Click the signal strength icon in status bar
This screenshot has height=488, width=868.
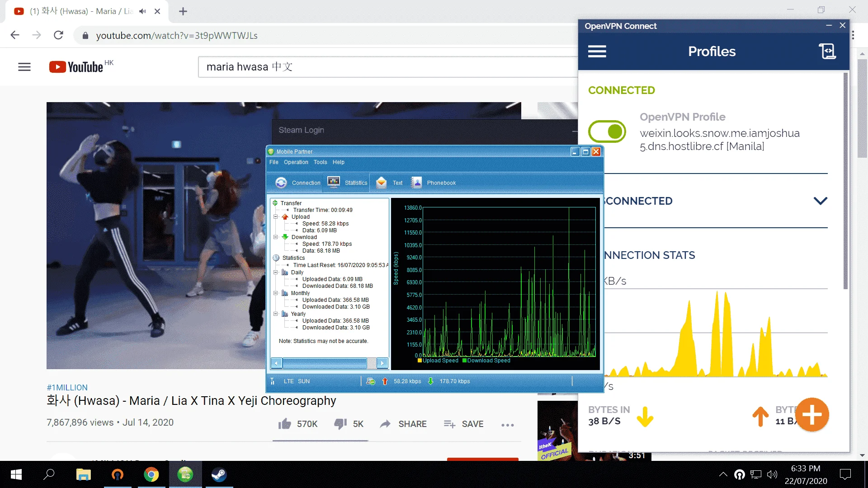point(272,381)
